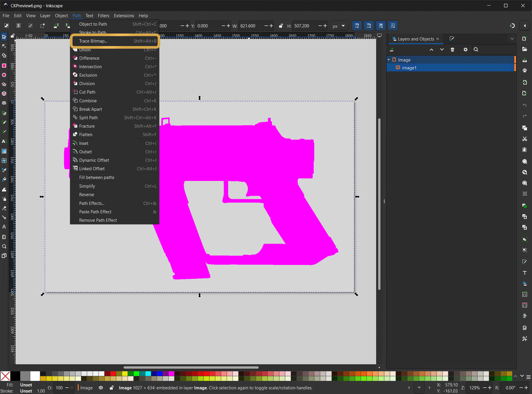The height and width of the screenshot is (394, 532).
Task: Show the next palette row arrow
Action: point(522,376)
